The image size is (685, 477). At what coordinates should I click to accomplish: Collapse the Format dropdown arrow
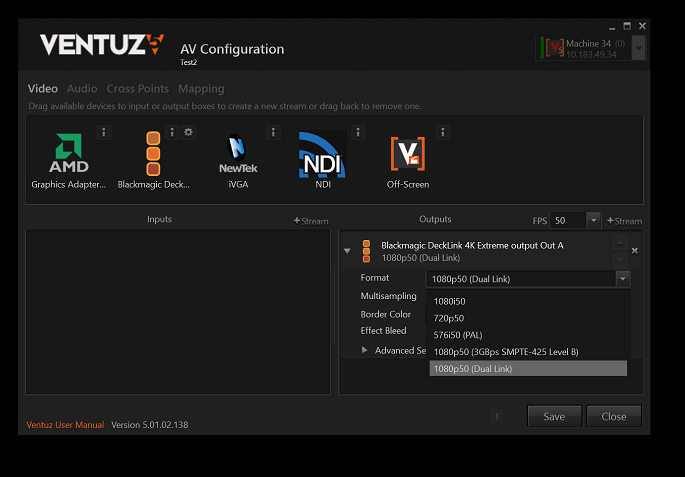622,279
